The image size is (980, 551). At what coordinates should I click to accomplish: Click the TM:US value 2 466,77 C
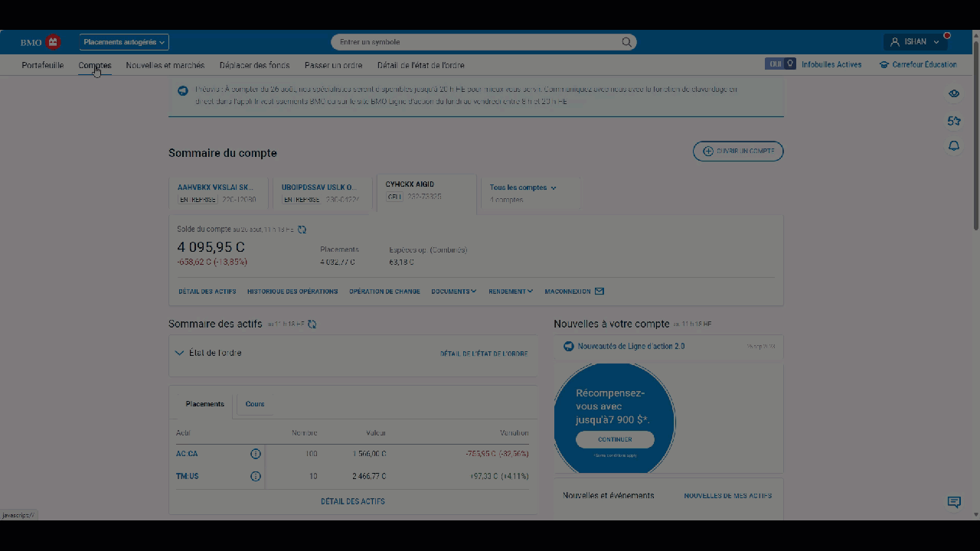[368, 476]
